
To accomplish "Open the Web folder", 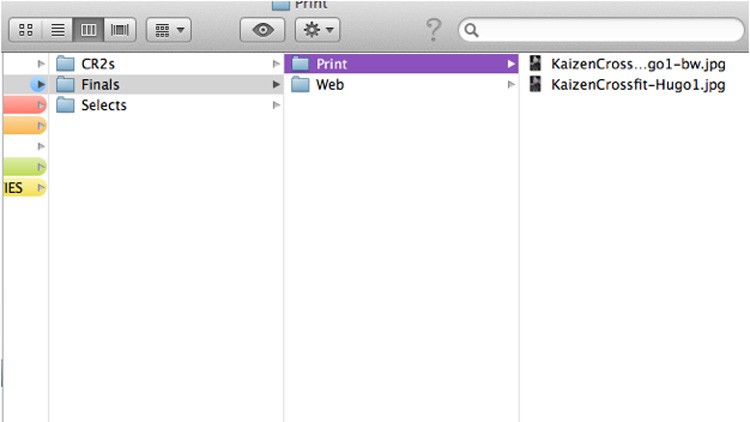I will click(329, 85).
